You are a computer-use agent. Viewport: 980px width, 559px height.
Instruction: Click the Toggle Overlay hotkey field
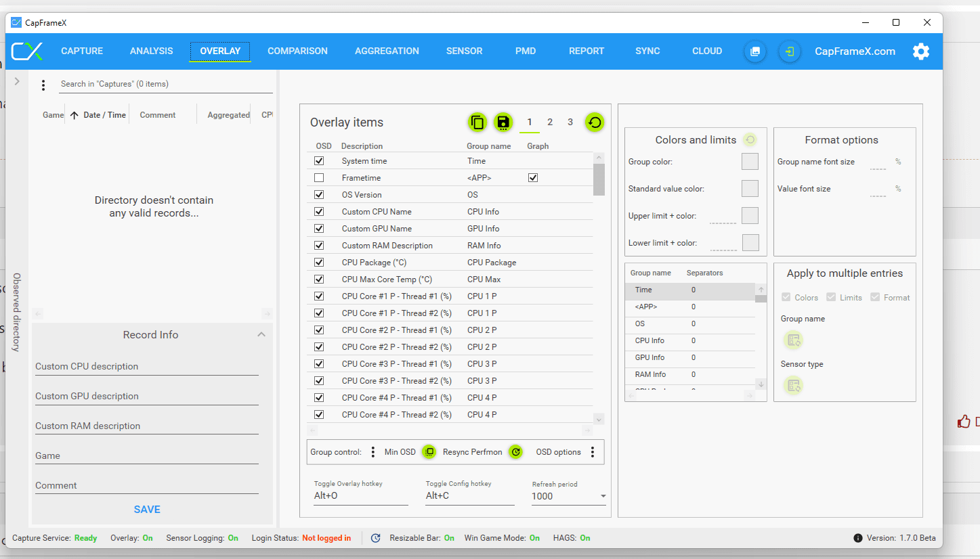[361, 496]
